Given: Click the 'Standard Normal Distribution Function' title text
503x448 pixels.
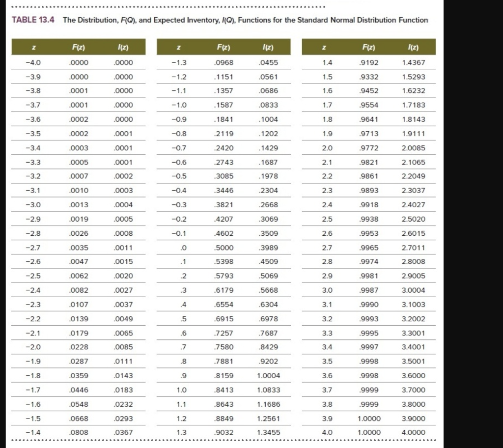Looking at the screenshot, I should click(363, 20).
